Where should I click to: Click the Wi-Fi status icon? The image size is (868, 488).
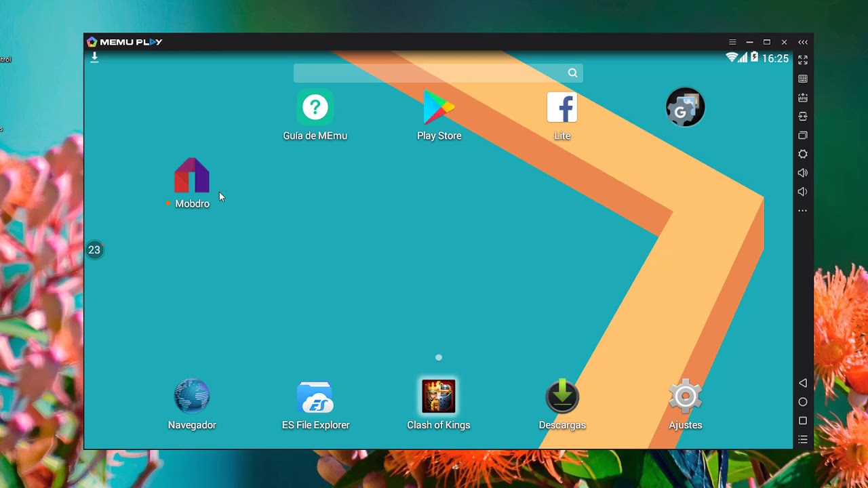(732, 58)
